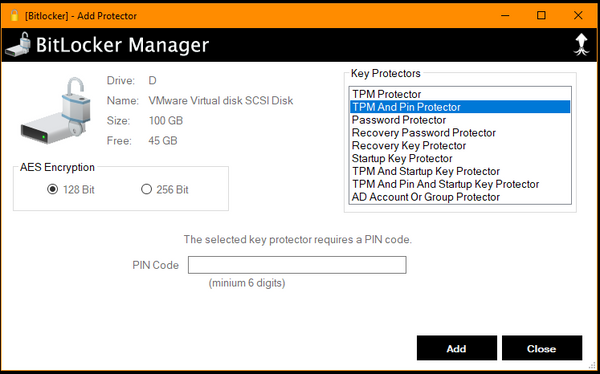Click the BitLocker Manager USB lock logo
Screen dimensions: 600x374
point(18,45)
